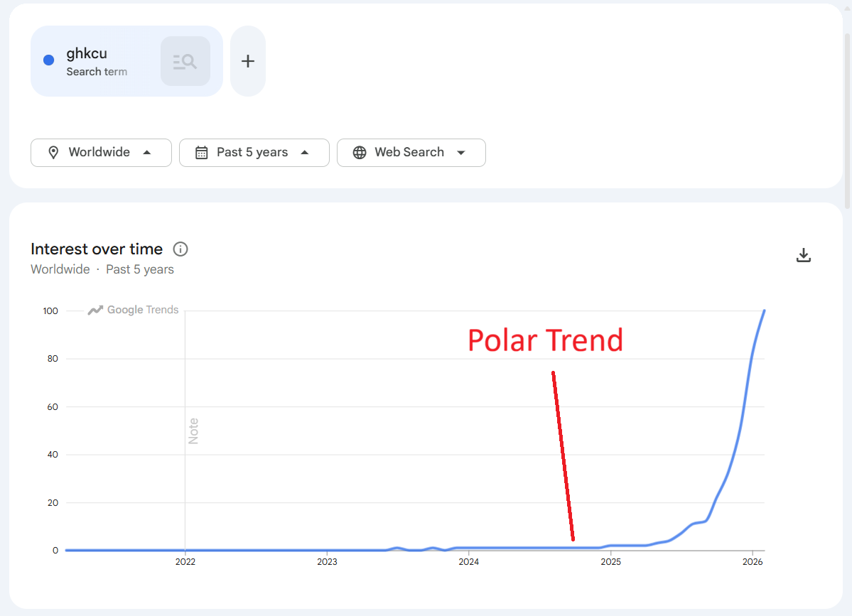Enable the Worldwide region filter
The width and height of the screenshot is (852, 616).
point(100,152)
